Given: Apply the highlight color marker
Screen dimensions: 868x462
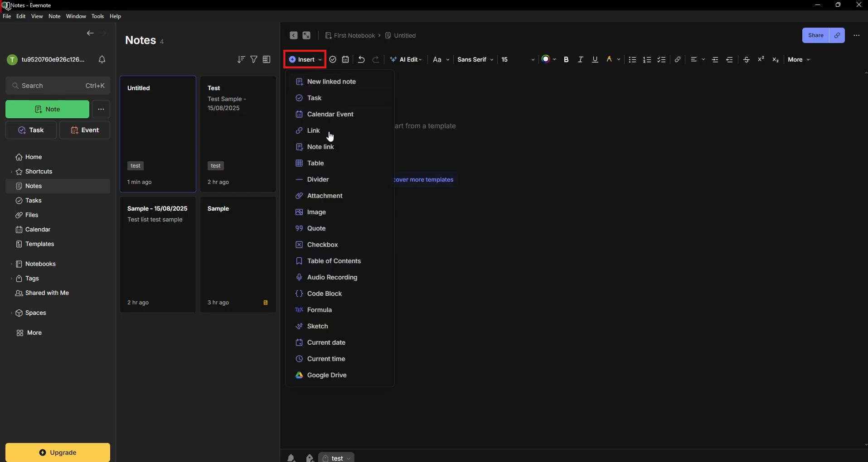Looking at the screenshot, I should click(610, 59).
